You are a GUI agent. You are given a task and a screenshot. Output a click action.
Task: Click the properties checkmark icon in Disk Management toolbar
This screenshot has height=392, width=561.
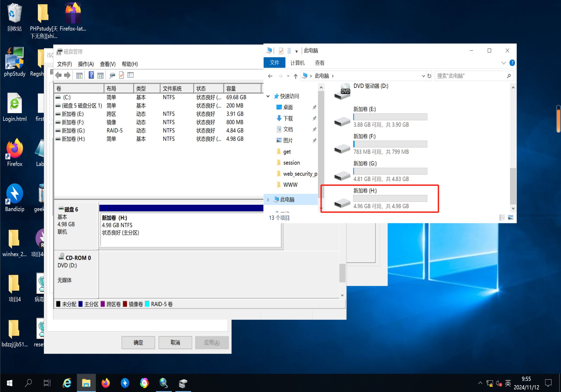click(122, 75)
